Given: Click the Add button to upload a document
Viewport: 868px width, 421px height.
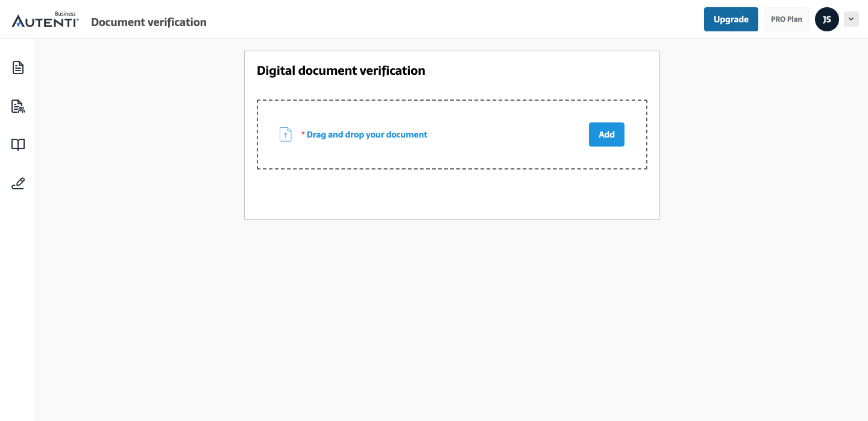Looking at the screenshot, I should pyautogui.click(x=606, y=135).
